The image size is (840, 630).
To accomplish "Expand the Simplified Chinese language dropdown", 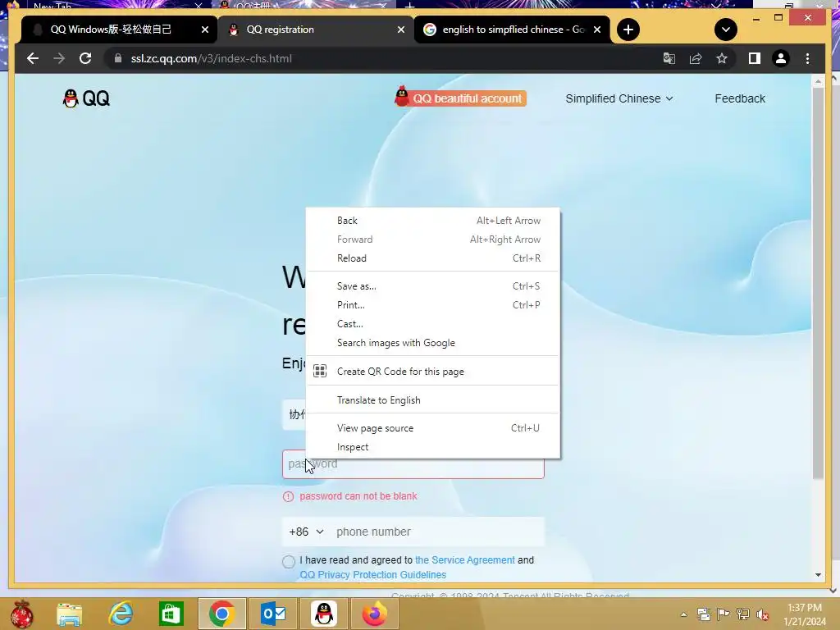I will tap(619, 98).
